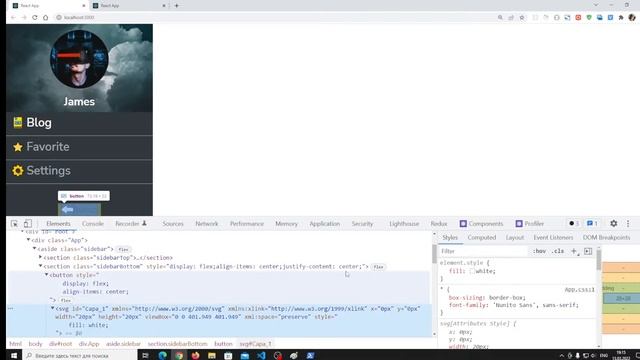
Task: Select aside.sidebar in the breadcrumb
Action: (x=123, y=344)
